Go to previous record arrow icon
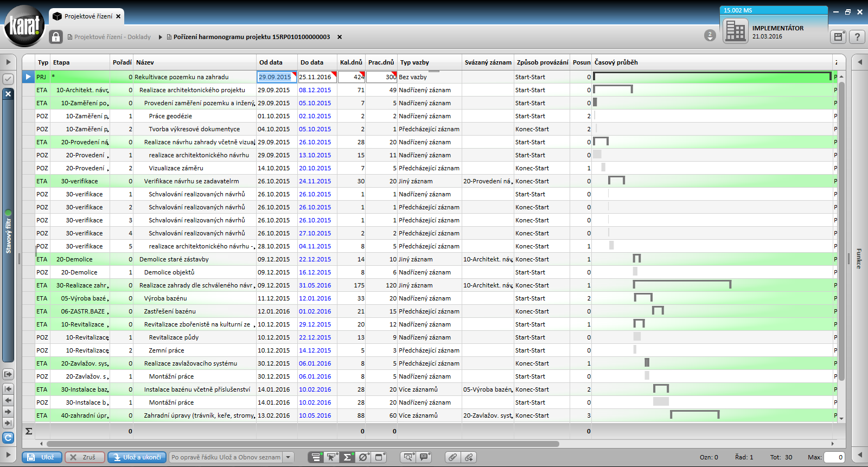This screenshot has width=868, height=467. point(8,400)
